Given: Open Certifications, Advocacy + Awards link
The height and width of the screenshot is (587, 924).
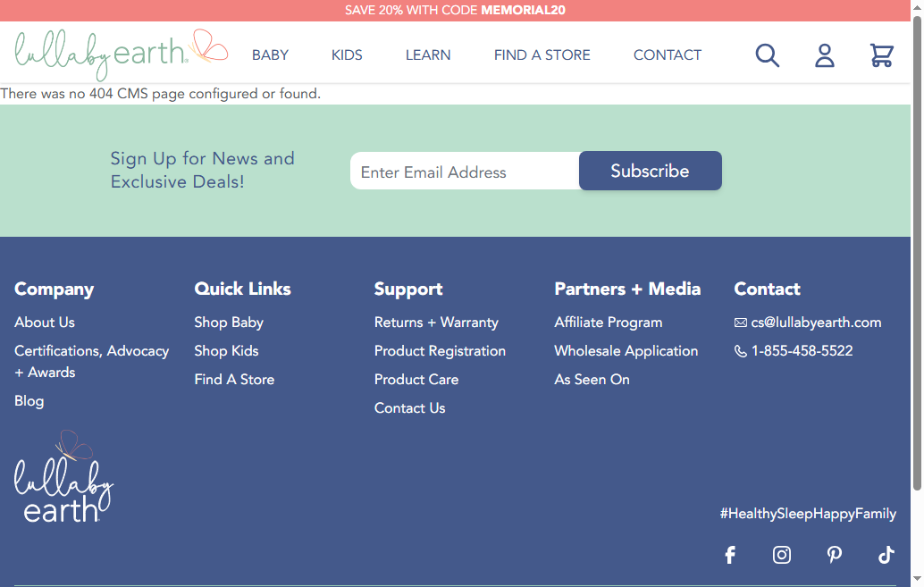Looking at the screenshot, I should tap(92, 361).
